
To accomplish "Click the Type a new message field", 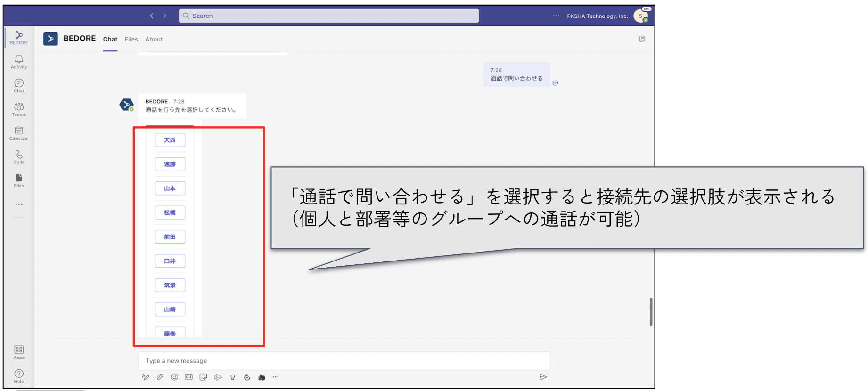I will point(344,361).
